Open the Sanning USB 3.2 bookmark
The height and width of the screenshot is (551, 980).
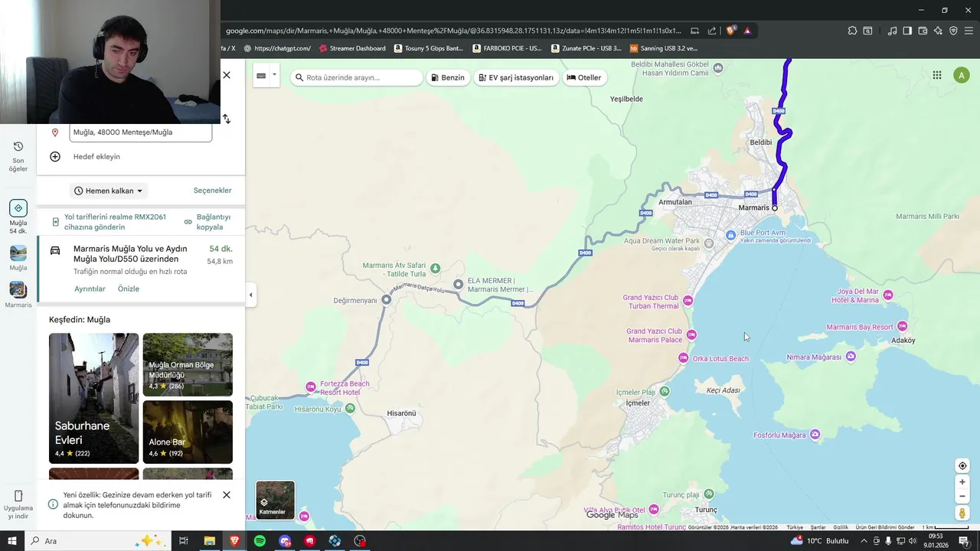coord(664,48)
